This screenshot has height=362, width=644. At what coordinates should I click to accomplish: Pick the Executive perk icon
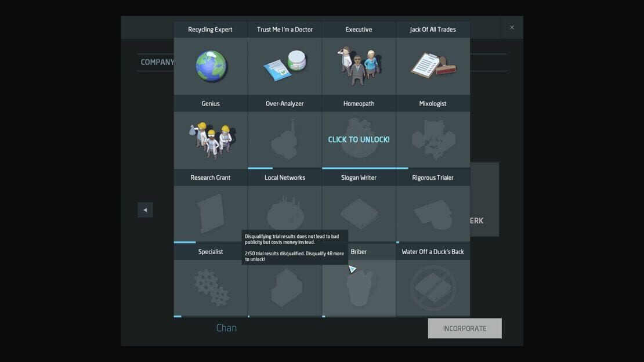(x=359, y=66)
